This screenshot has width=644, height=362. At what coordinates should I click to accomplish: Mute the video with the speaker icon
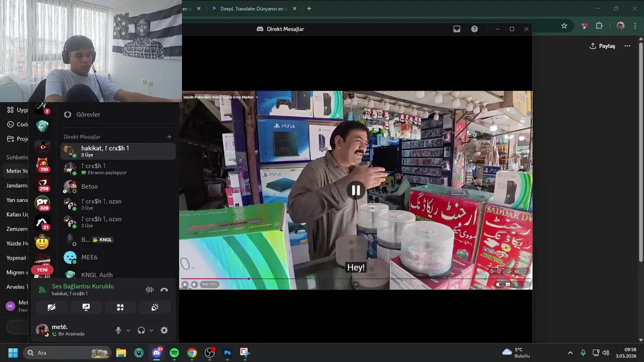pyautogui.click(x=194, y=284)
